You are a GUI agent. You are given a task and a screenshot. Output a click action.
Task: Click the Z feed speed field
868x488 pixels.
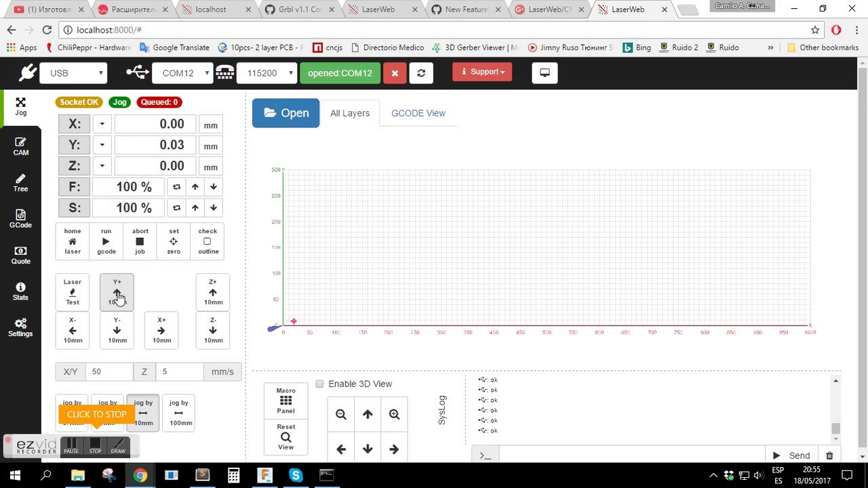click(x=179, y=371)
